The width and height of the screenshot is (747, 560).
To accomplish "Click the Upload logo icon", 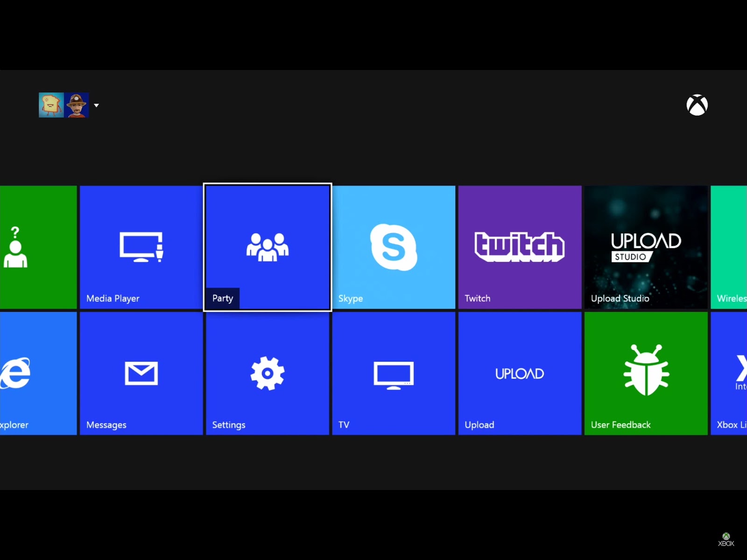I will 520,374.
